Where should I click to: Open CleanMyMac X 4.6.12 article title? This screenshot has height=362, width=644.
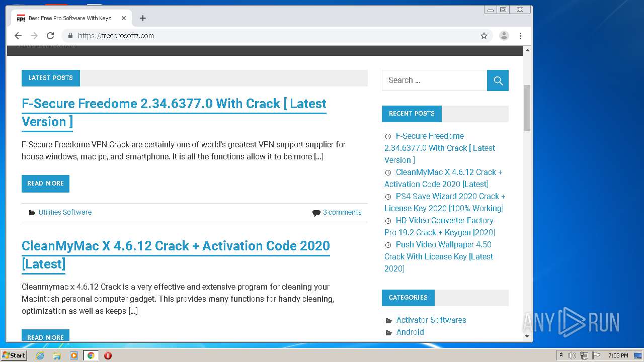click(x=176, y=255)
